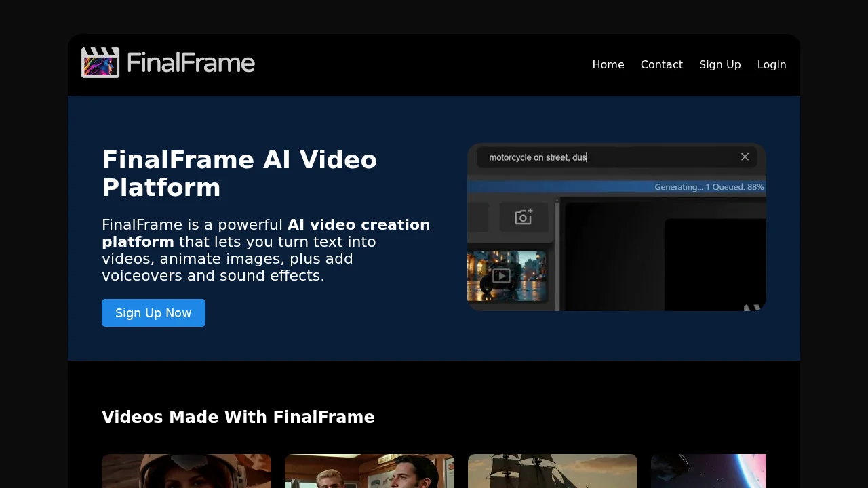
Task: Open the Contact navigation link
Action: (662, 64)
